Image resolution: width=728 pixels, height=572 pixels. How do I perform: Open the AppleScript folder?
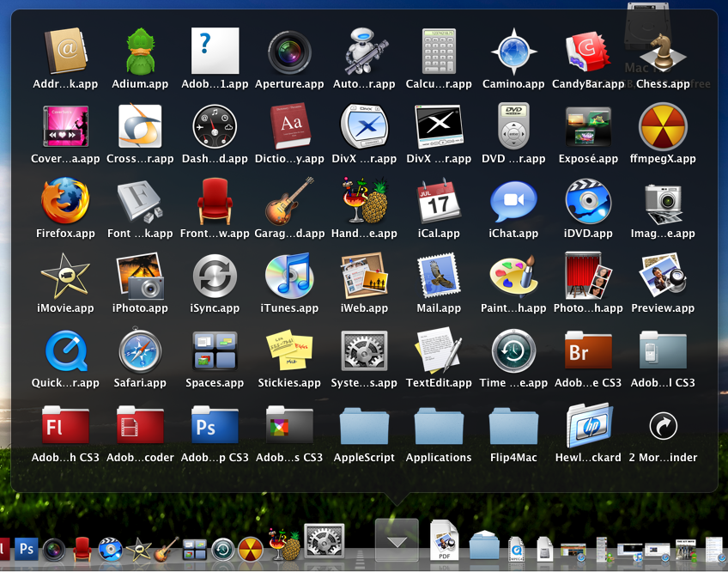pyautogui.click(x=364, y=426)
